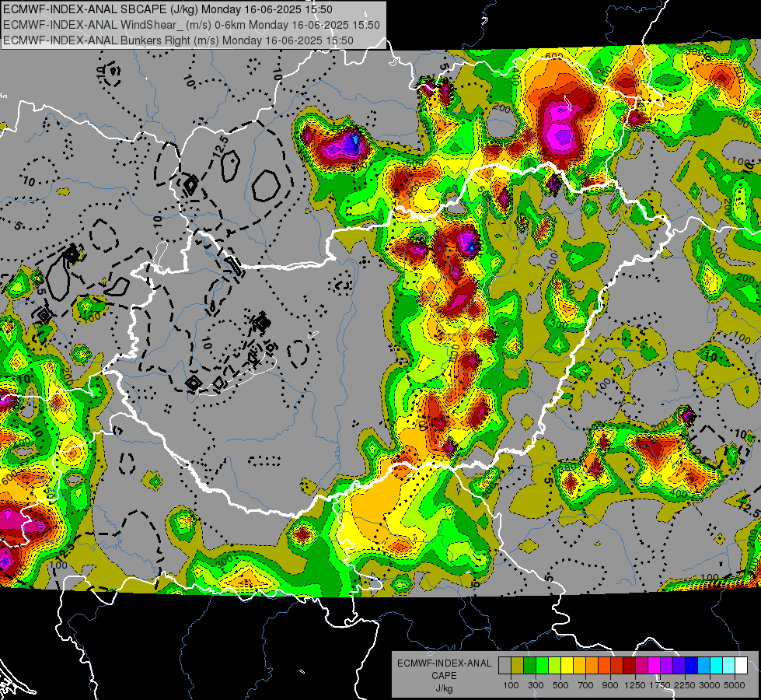Pick the bright green swatch in CAPE legend
This screenshot has width=761, height=700.
(x=542, y=666)
